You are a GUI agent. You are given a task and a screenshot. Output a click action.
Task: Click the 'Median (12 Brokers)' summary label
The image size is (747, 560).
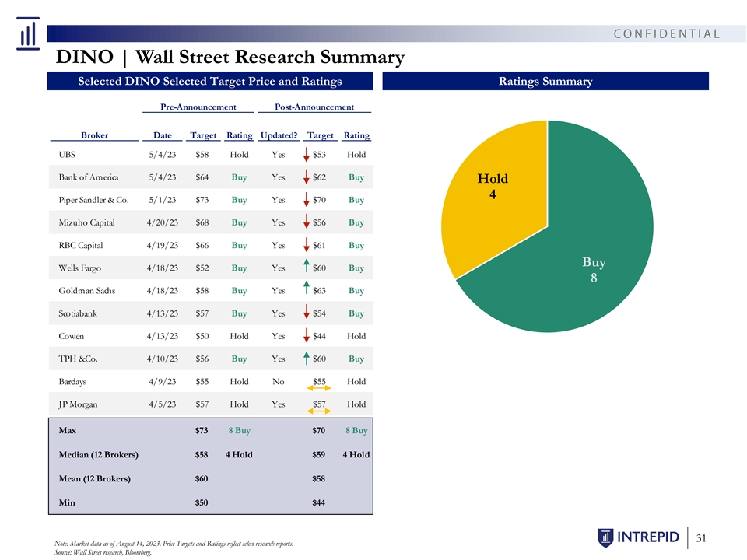(x=99, y=455)
